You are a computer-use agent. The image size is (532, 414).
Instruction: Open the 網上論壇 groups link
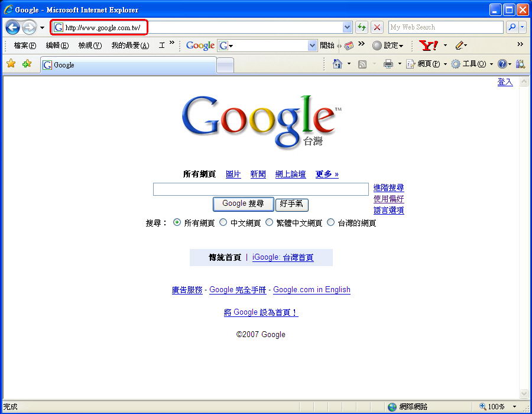click(290, 174)
